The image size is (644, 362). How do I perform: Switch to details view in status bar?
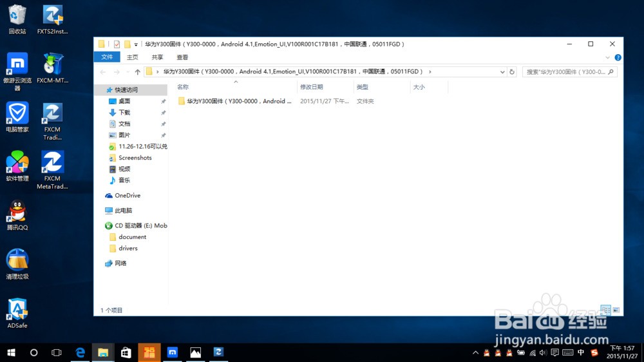click(605, 310)
